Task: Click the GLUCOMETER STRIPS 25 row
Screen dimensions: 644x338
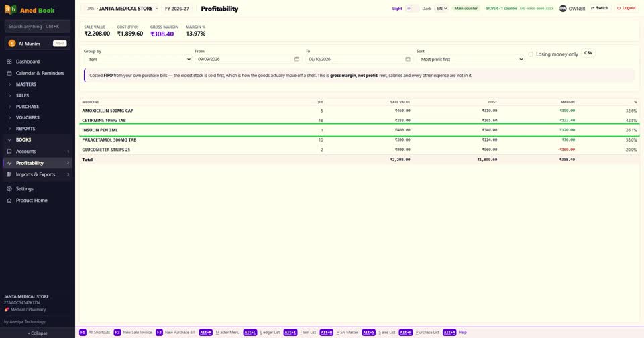Action: (360, 150)
